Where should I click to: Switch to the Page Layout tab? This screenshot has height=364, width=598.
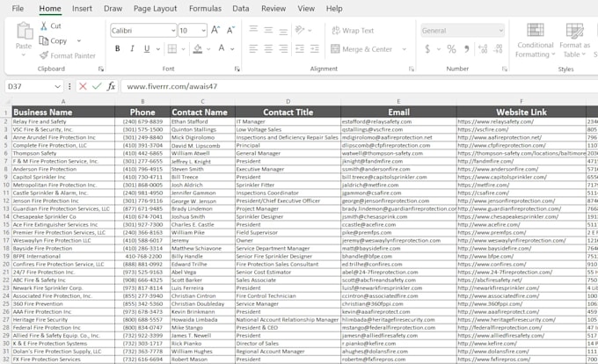pyautogui.click(x=156, y=9)
